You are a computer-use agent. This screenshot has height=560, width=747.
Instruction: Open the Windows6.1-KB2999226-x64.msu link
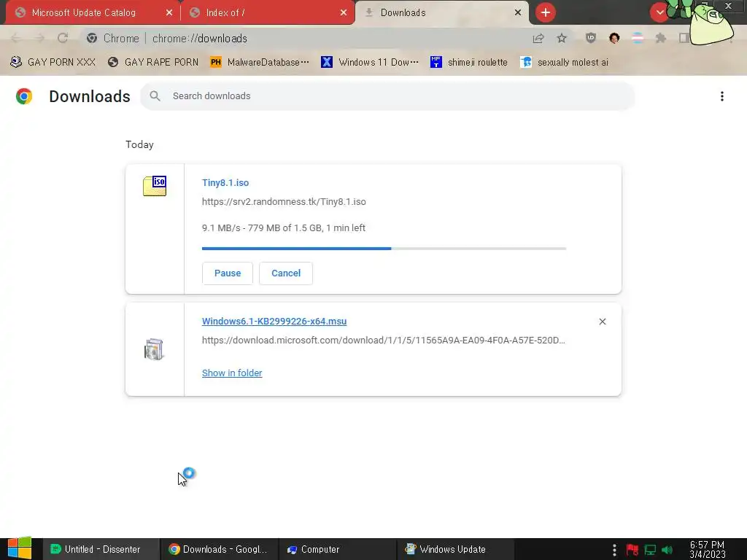pos(274,322)
